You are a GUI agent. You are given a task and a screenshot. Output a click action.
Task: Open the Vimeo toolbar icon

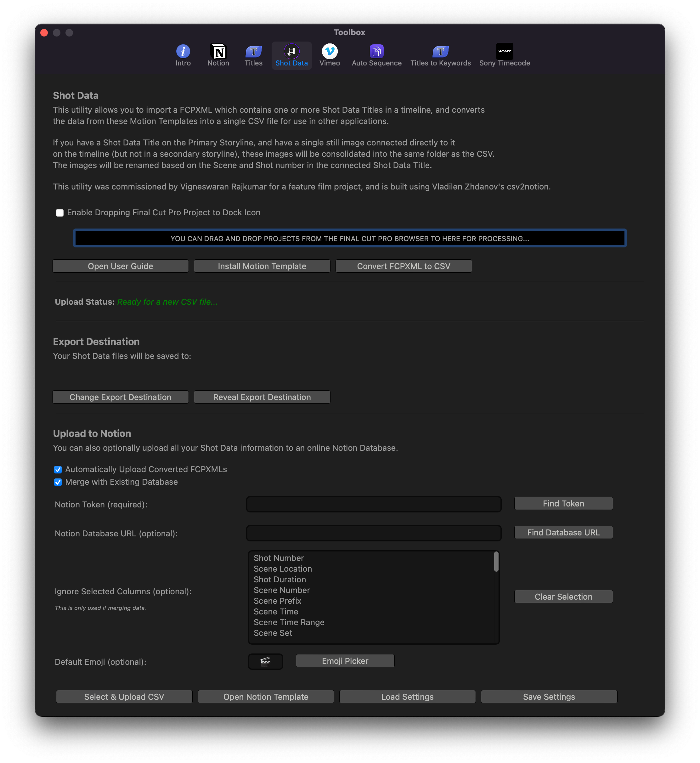[x=330, y=52]
